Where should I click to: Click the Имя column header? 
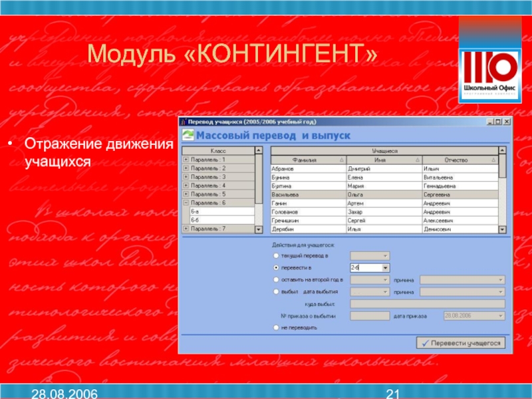[384, 160]
